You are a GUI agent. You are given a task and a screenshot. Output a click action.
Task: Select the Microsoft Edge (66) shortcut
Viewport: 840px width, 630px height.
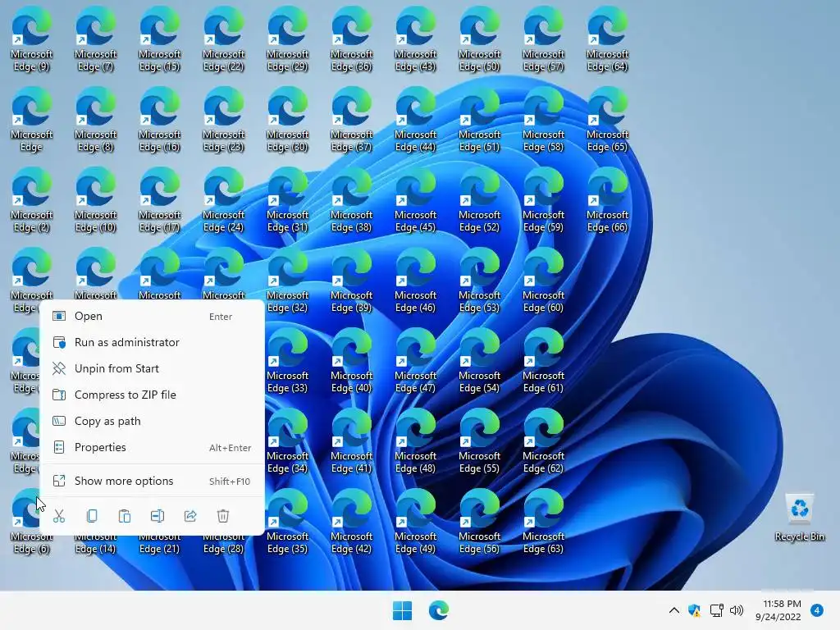coord(607,200)
